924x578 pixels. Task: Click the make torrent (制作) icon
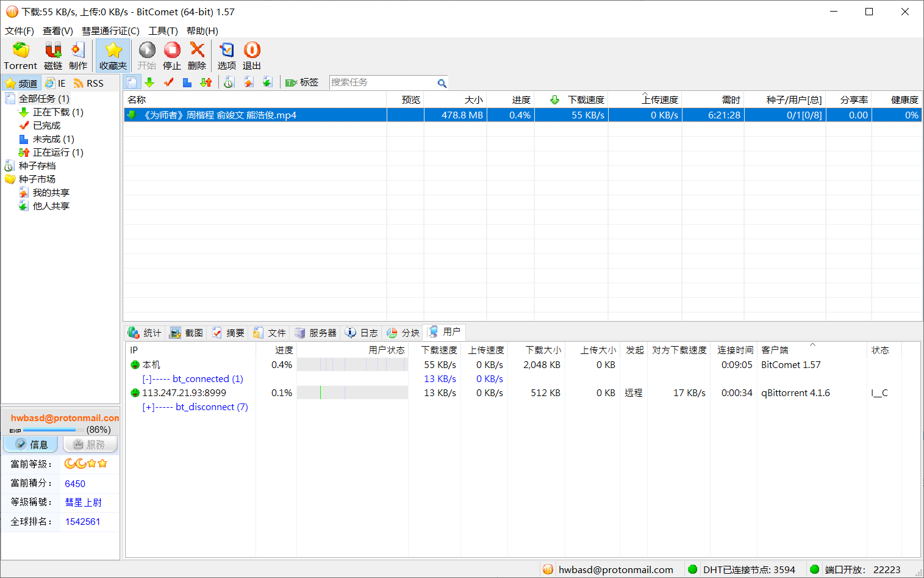coord(78,51)
